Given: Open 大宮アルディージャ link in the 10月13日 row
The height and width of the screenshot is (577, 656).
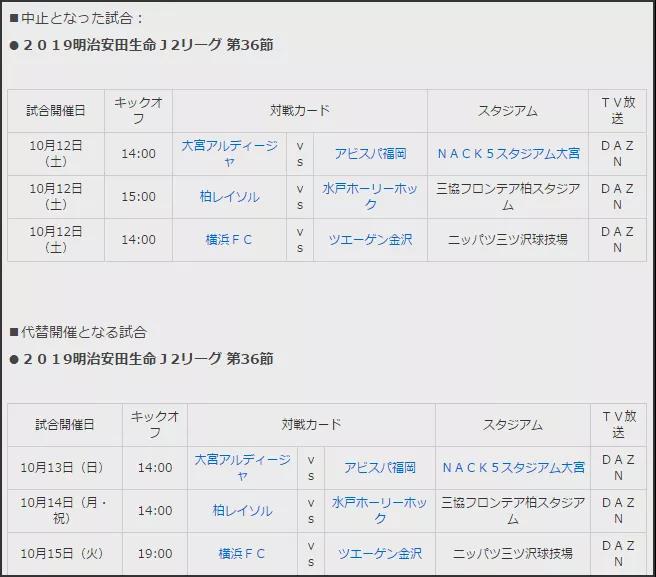Looking at the screenshot, I should (242, 468).
